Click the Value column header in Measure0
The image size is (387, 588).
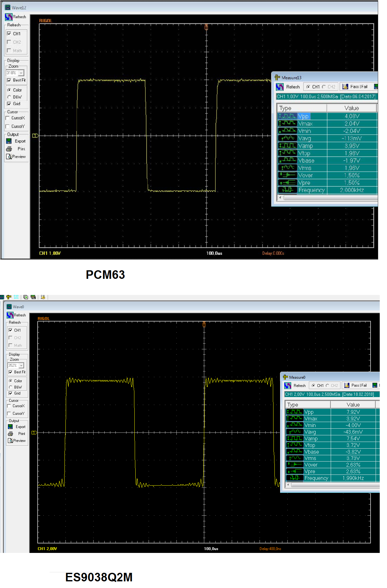point(353,405)
